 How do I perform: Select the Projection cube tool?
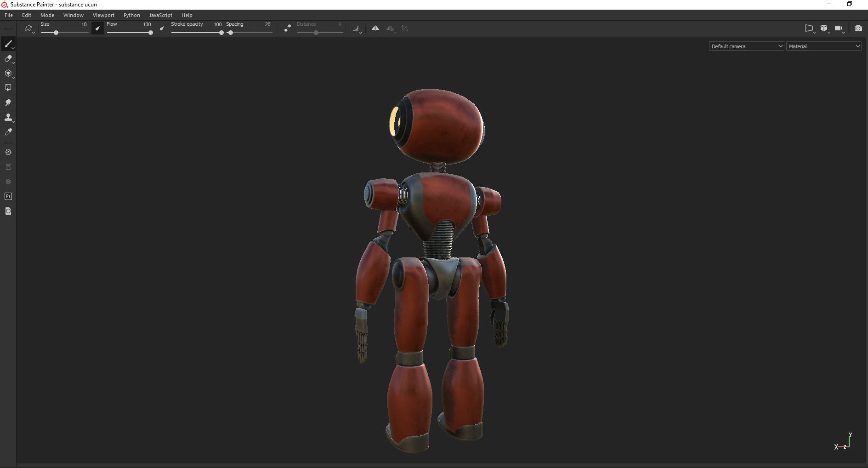coord(8,74)
